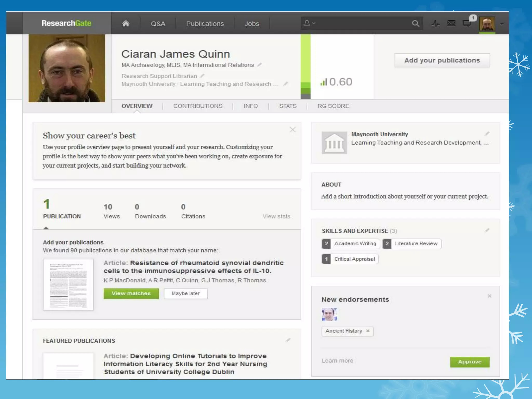Edit Featured Publications pencil icon
Screen dimensions: 532x399
point(288,340)
